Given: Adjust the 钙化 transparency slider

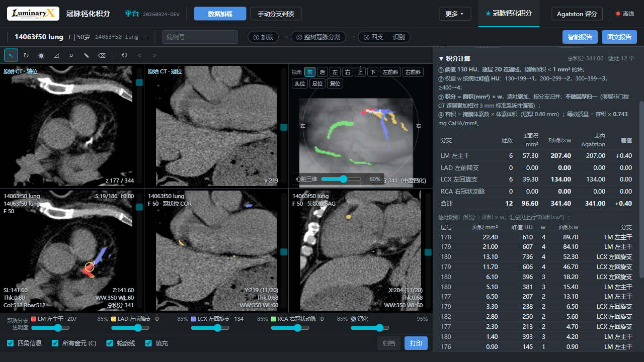Looking at the screenshot, I should pyautogui.click(x=370, y=328).
